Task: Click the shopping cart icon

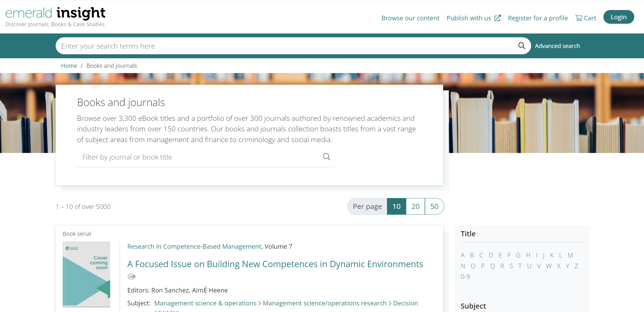Action: click(579, 18)
